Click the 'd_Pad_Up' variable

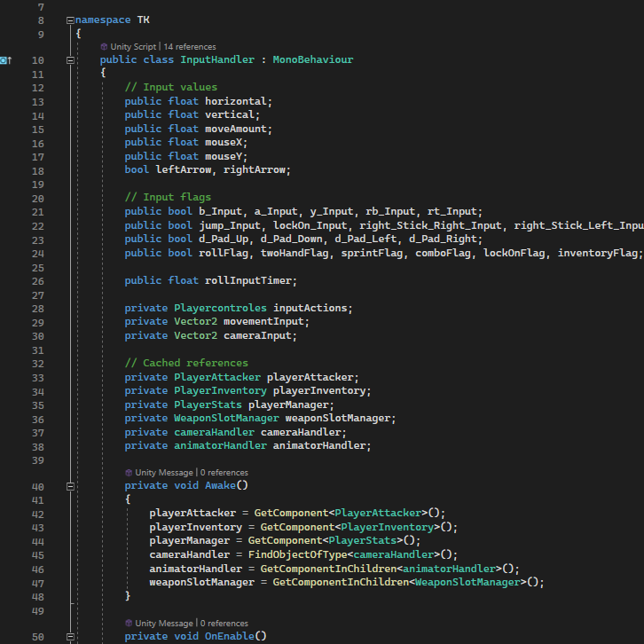coord(224,239)
